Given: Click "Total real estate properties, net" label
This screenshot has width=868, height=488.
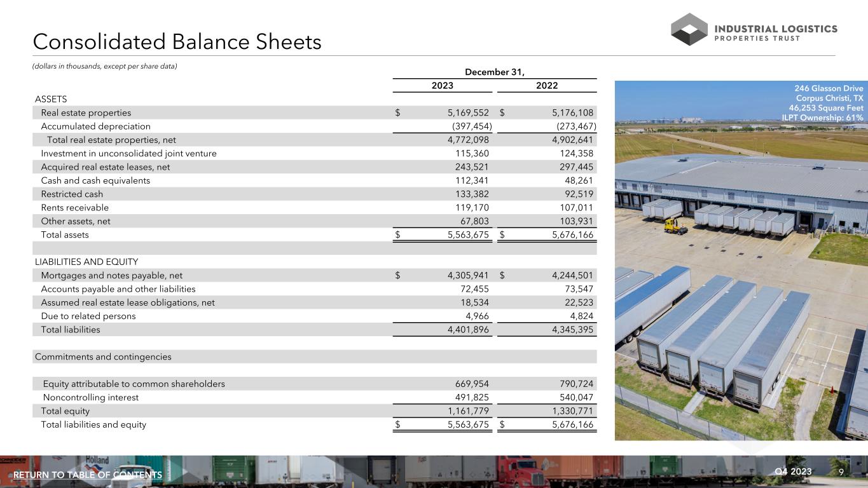Looking at the screenshot, I should 112,140.
